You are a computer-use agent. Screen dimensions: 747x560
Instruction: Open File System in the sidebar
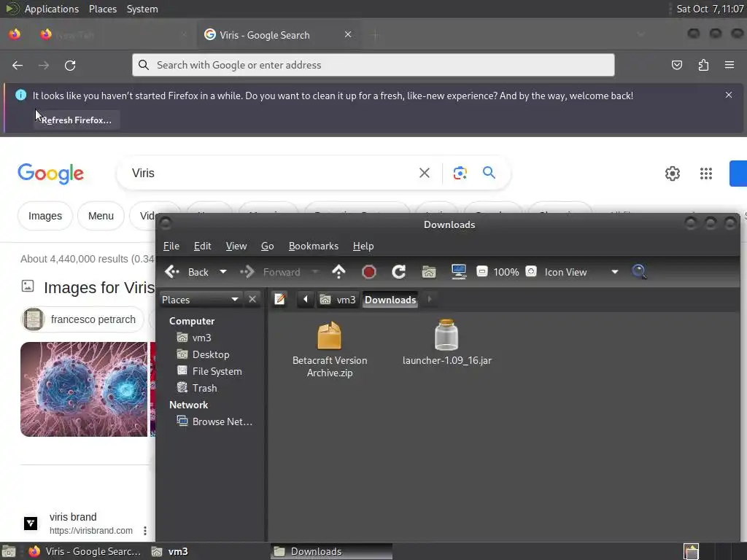point(209,371)
